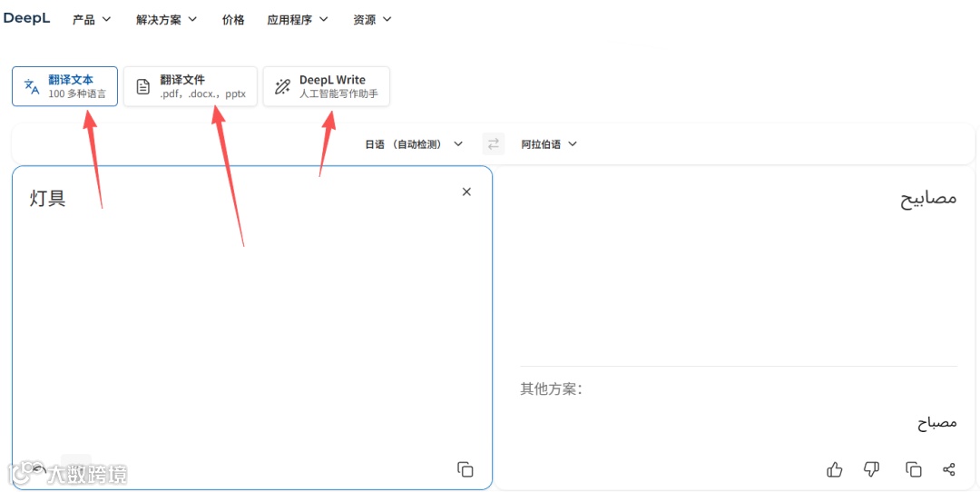Screen dimensions: 980x492
Task: Go to the 价格 page
Action: tap(233, 19)
